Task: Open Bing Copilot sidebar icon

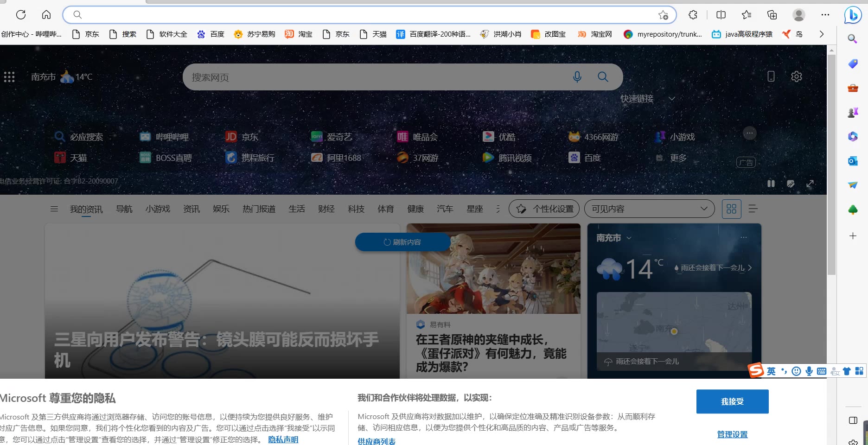Action: (x=853, y=15)
